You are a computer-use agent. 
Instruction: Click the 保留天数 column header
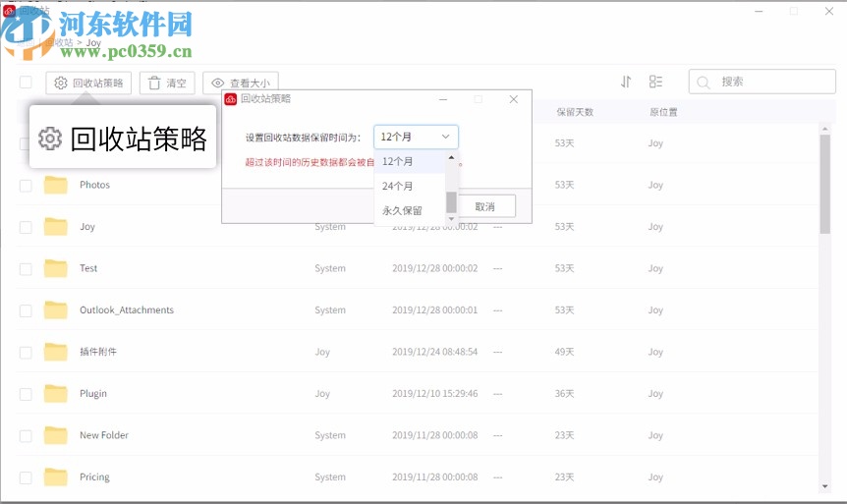click(575, 112)
